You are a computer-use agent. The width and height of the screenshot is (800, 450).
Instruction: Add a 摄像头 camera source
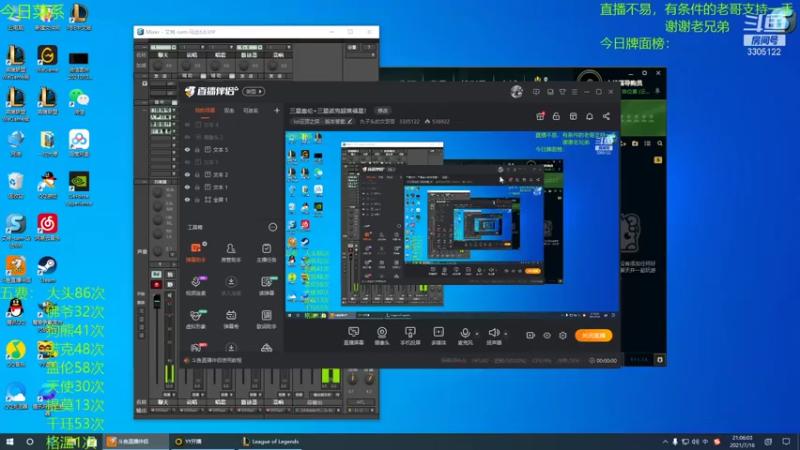tap(382, 336)
